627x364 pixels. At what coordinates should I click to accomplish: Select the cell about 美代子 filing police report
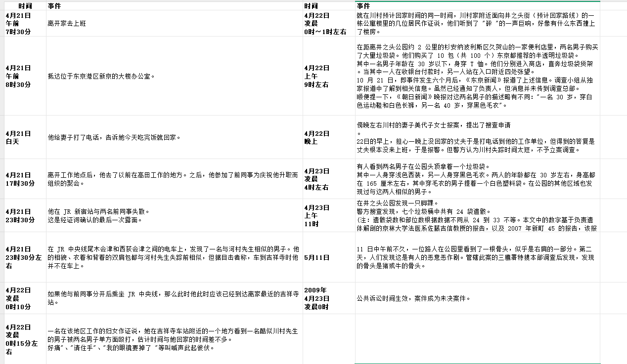tap(477, 137)
